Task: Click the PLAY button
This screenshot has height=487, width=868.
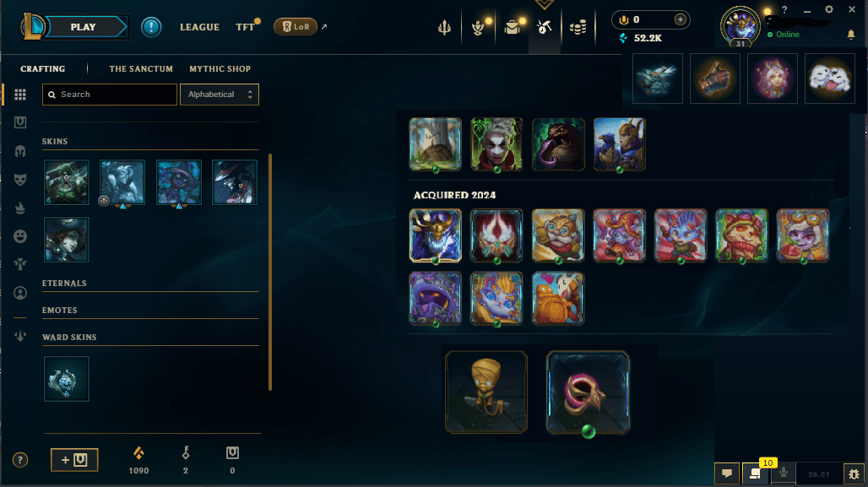Action: [83, 26]
